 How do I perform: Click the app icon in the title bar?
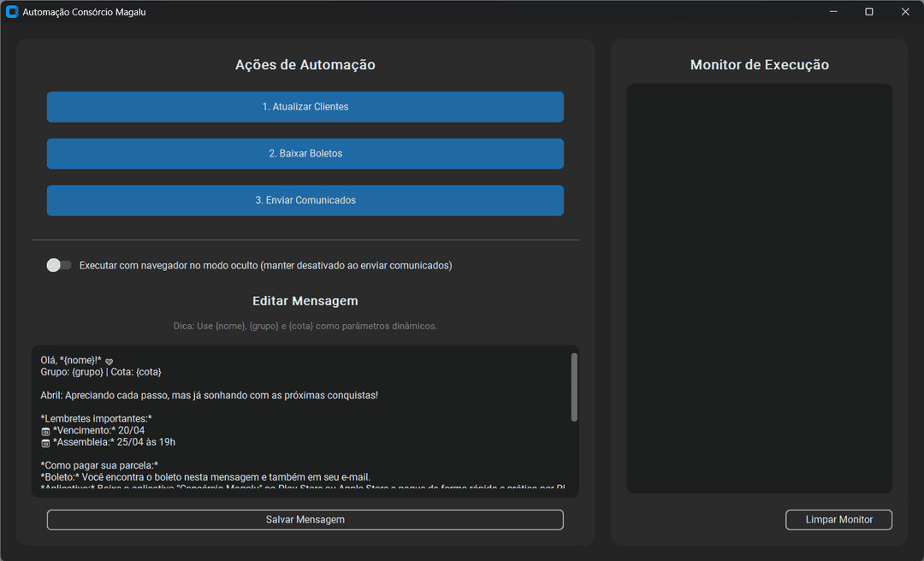coord(12,12)
